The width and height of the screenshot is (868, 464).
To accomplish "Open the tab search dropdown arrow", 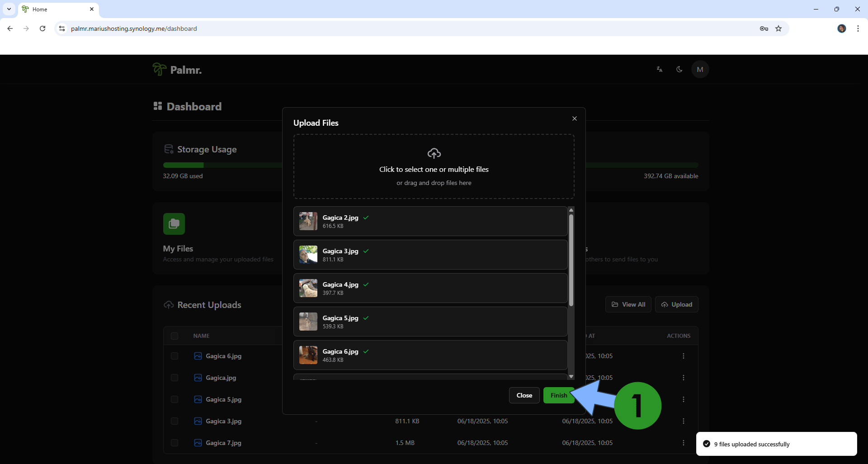I will tap(9, 9).
